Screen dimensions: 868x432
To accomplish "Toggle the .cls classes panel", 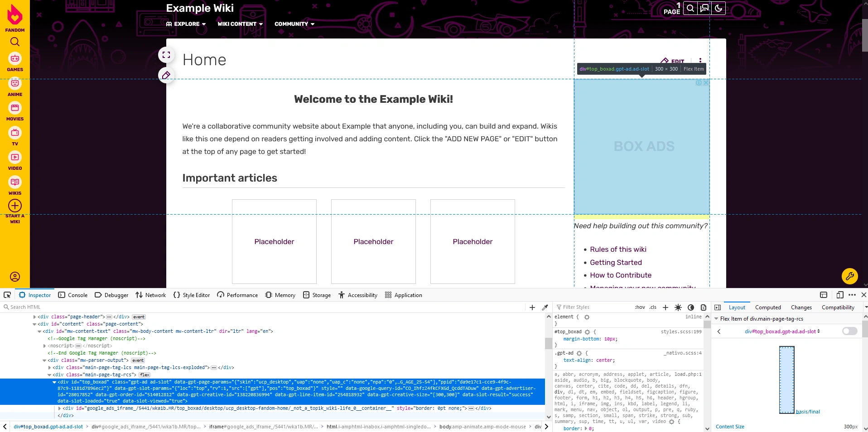I will pyautogui.click(x=652, y=307).
